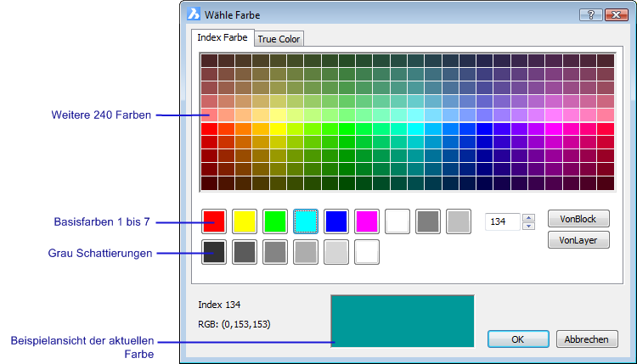
Task: Click the VonLayer button
Action: tap(578, 240)
